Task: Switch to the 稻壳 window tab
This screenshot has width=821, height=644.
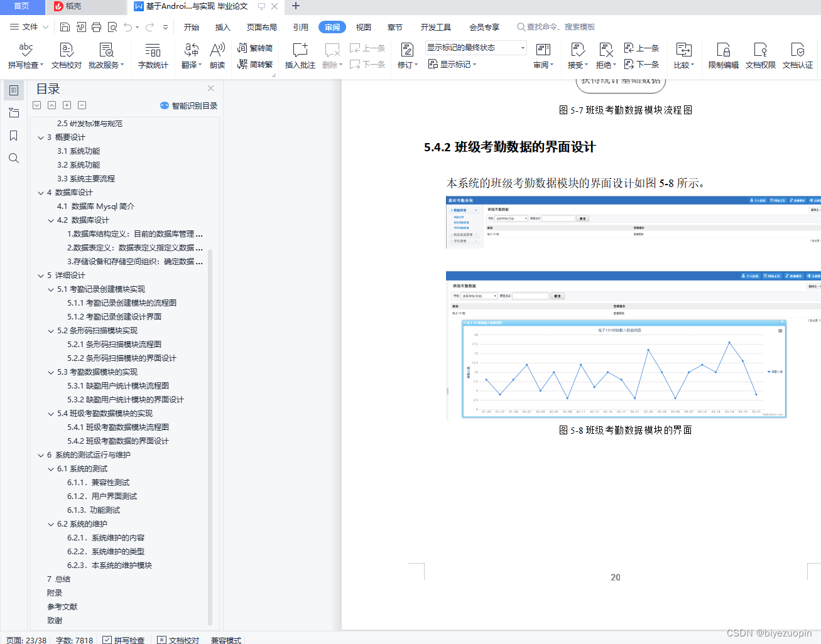Action: (x=87, y=6)
